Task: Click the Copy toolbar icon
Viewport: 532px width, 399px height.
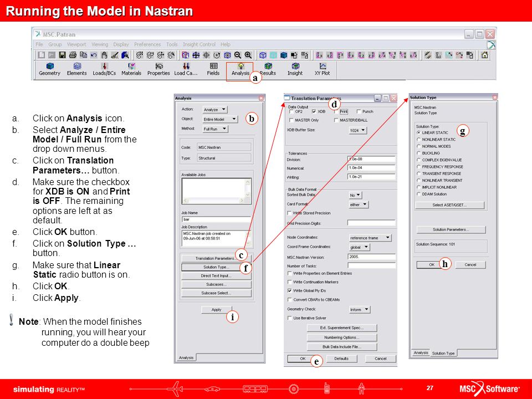Action: [83, 55]
